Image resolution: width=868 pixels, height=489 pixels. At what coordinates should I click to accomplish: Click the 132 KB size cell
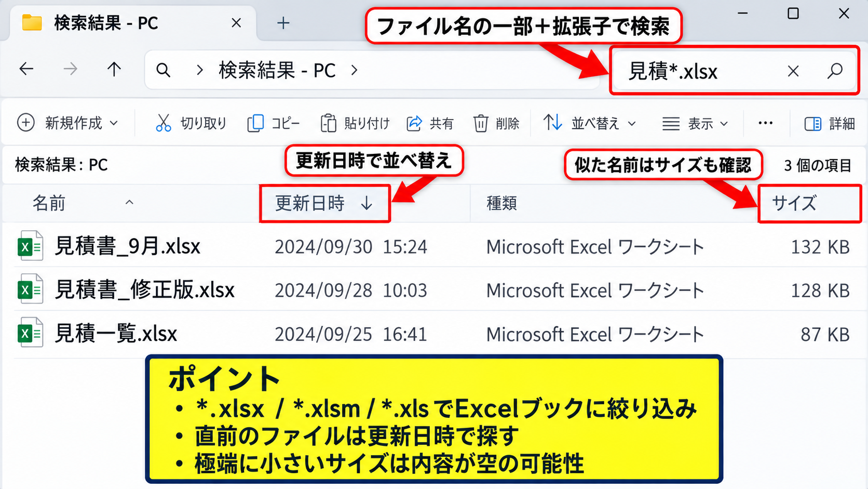pos(820,247)
